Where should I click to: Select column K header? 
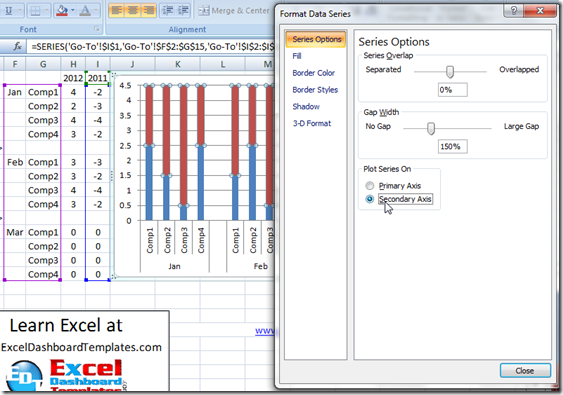coord(177,64)
